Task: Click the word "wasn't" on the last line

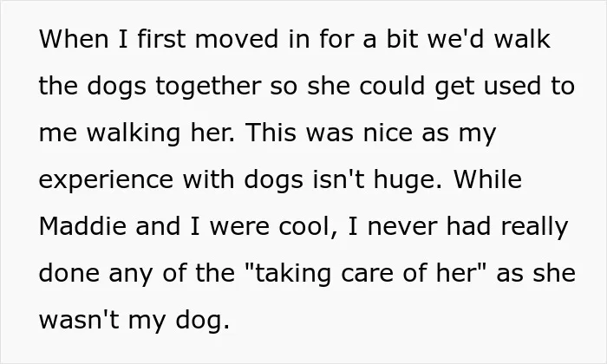Action: 79,321
